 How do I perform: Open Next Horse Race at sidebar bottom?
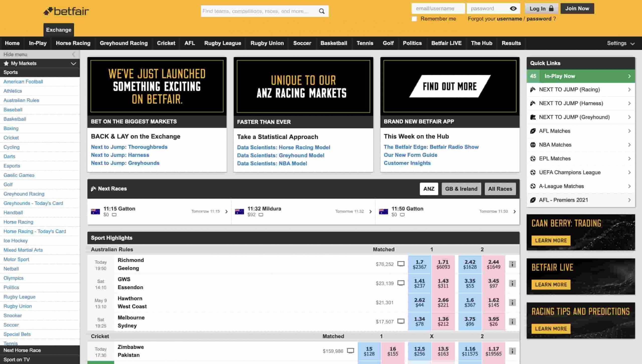pyautogui.click(x=40, y=350)
